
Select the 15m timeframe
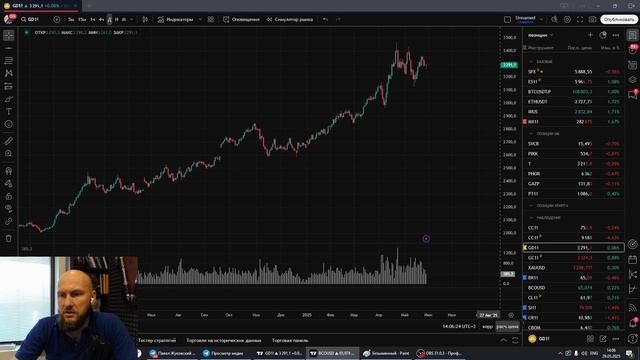(82, 19)
